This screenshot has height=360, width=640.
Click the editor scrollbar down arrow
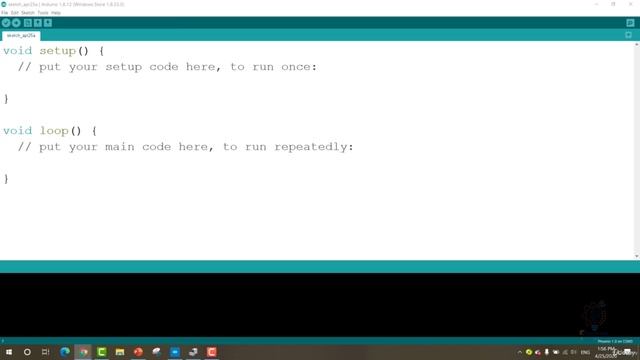637,256
